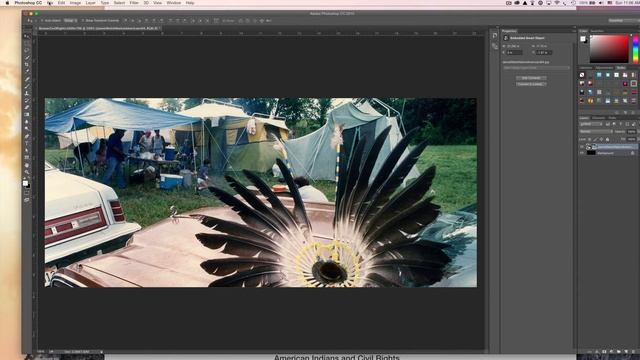Click the Convert to Linked button
Viewport: 640px width, 360px height.
pos(531,84)
